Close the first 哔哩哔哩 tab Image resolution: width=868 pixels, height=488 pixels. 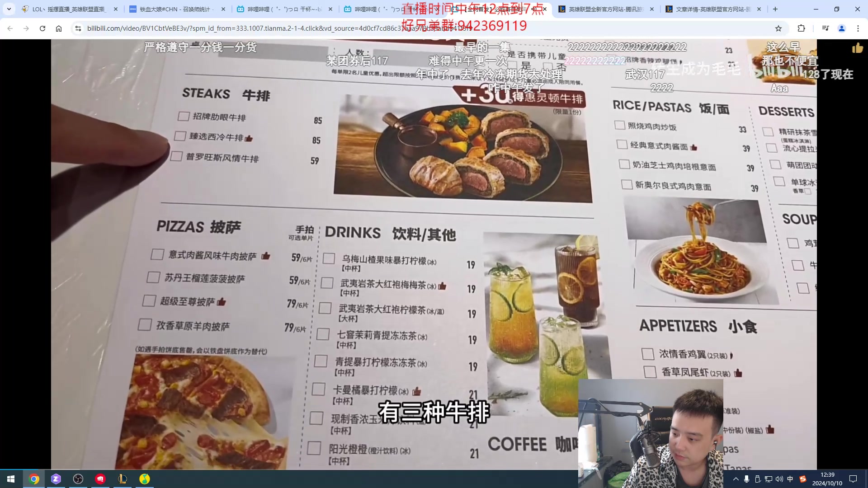coord(330,9)
